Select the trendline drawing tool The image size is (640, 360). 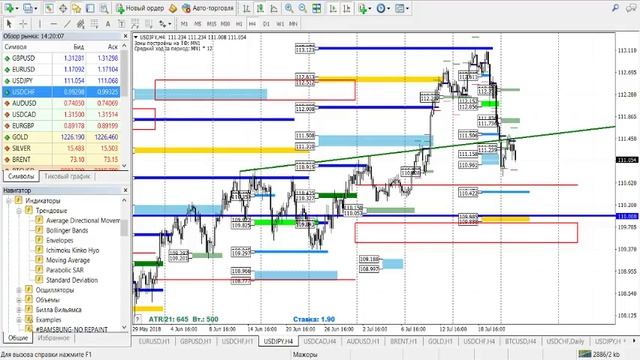coord(67,24)
